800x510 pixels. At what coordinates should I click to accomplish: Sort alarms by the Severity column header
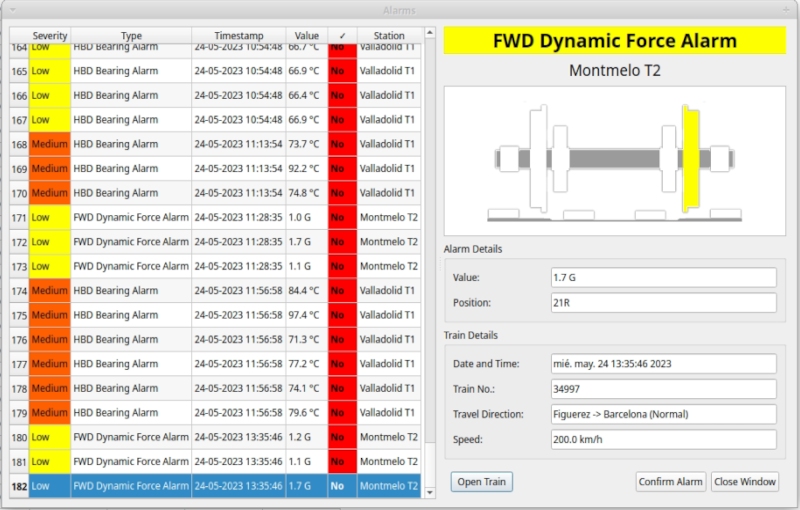49,36
